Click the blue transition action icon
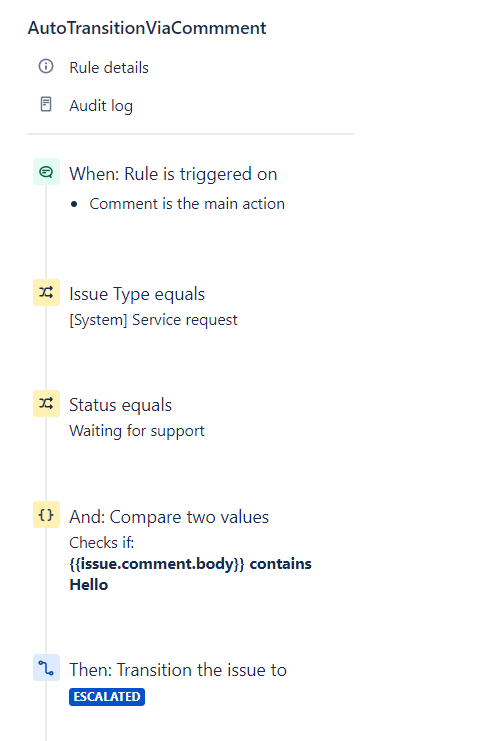The height and width of the screenshot is (741, 488). click(46, 667)
